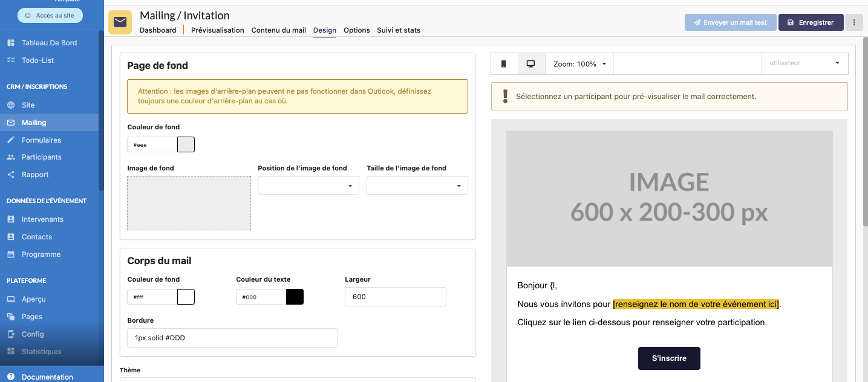868x382 pixels.
Task: Switch to desktop preview icon
Action: click(531, 63)
